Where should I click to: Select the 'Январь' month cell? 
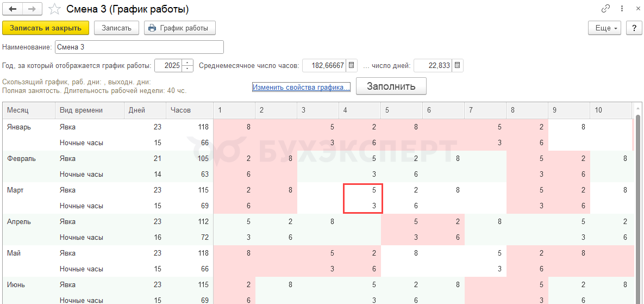(29, 127)
